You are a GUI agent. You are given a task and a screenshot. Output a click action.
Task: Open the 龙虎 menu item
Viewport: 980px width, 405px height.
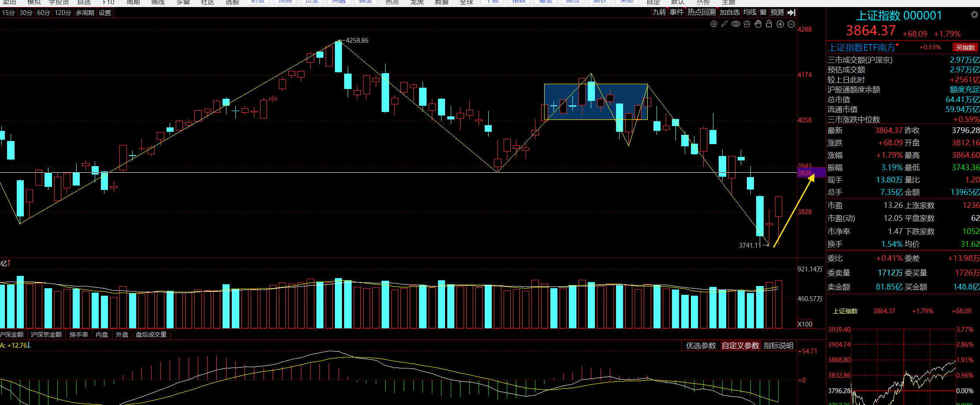tap(417, 2)
